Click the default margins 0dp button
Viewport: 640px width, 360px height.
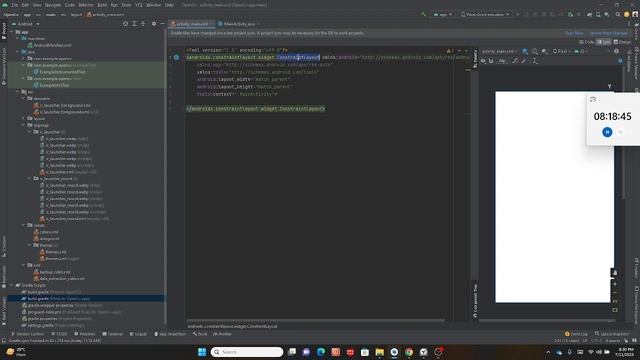(502, 61)
